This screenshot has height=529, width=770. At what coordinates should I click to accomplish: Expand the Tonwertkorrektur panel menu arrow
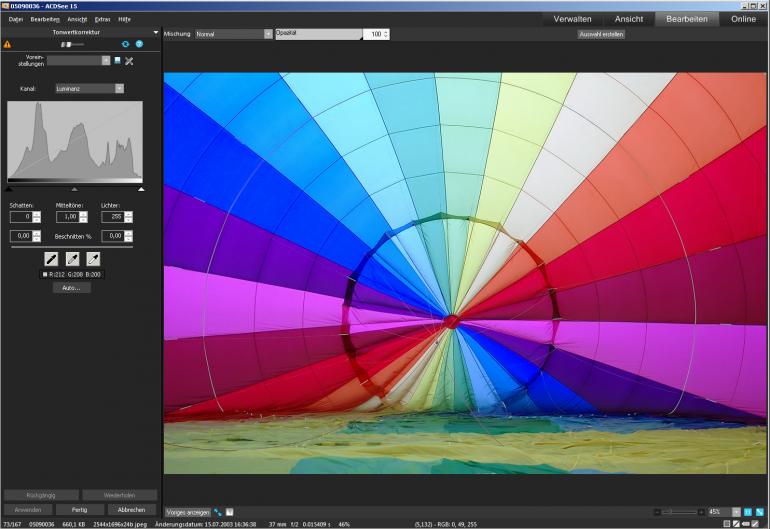pyautogui.click(x=156, y=32)
